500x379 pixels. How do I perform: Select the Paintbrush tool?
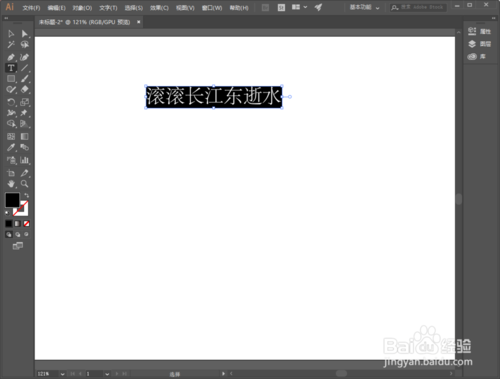(24, 79)
